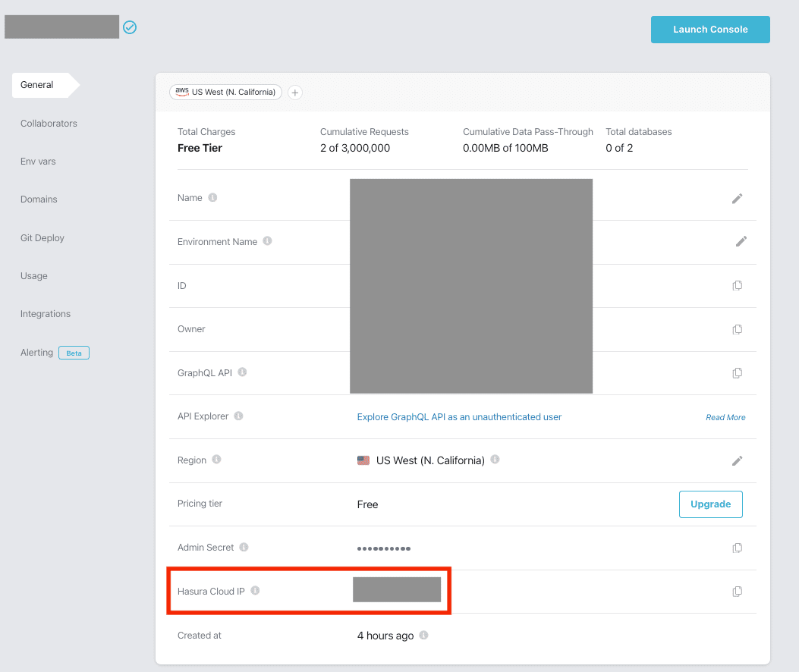Click the pencil icon to edit Name

[x=737, y=199]
